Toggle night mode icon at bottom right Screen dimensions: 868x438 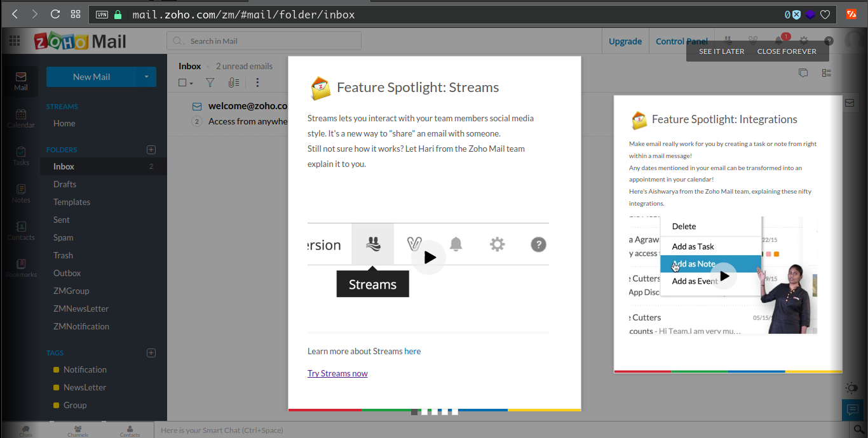click(852, 387)
